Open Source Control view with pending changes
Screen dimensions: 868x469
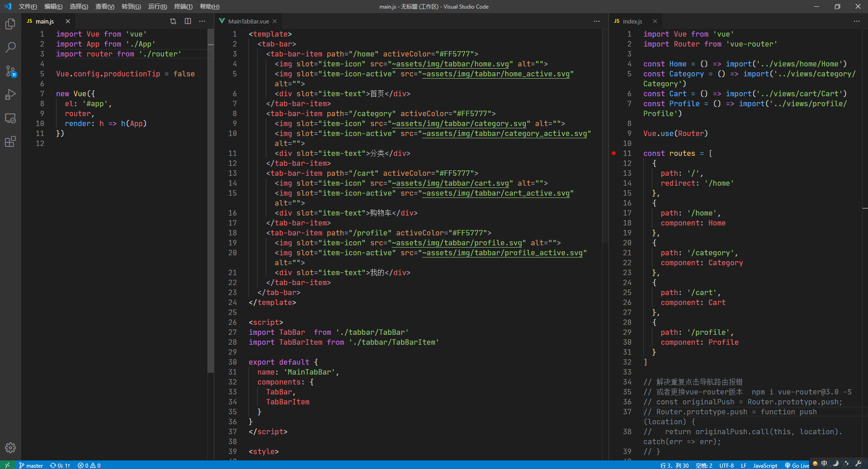coord(10,71)
